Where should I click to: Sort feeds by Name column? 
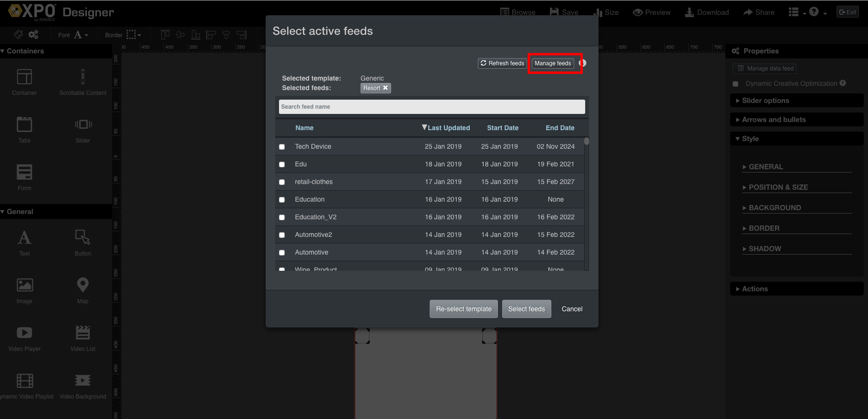point(304,128)
